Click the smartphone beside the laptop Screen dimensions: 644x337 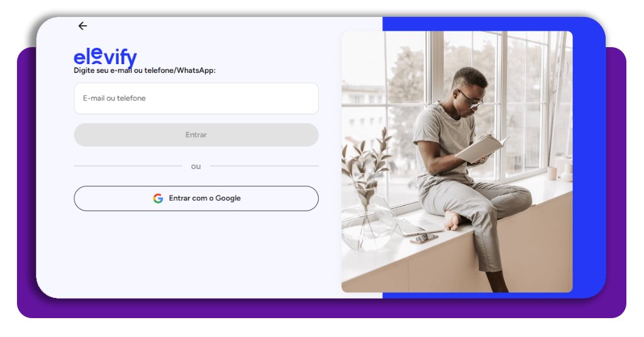pyautogui.click(x=425, y=238)
